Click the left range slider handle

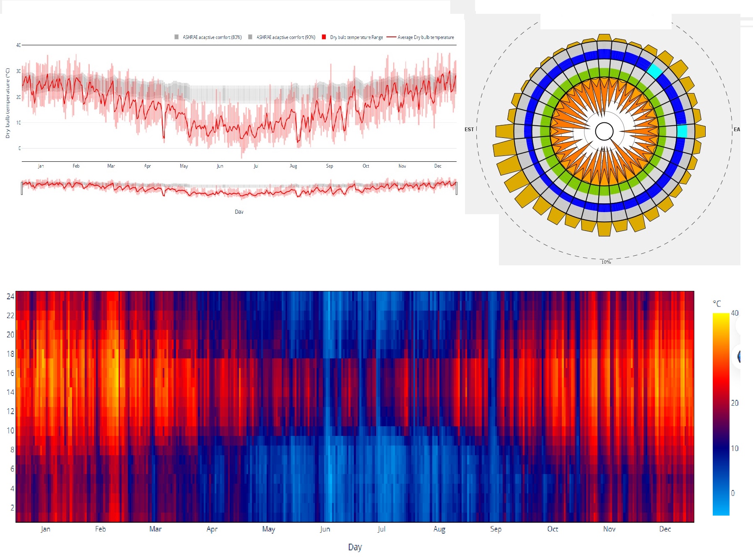coord(22,188)
